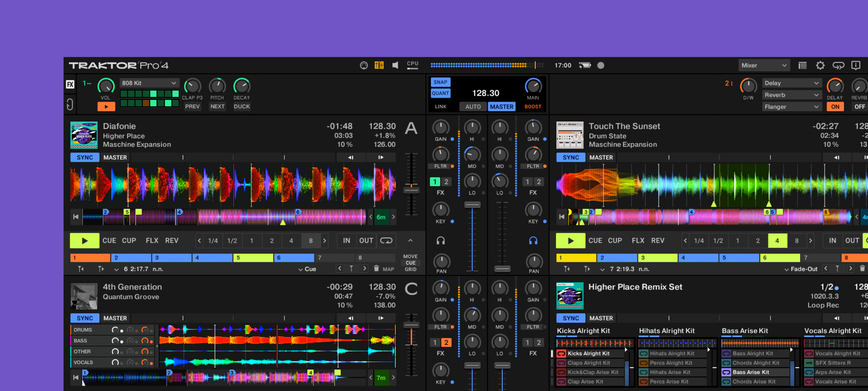This screenshot has width=868, height=391.
Task: Click the Higher Place Remix Set artwork
Action: click(570, 296)
